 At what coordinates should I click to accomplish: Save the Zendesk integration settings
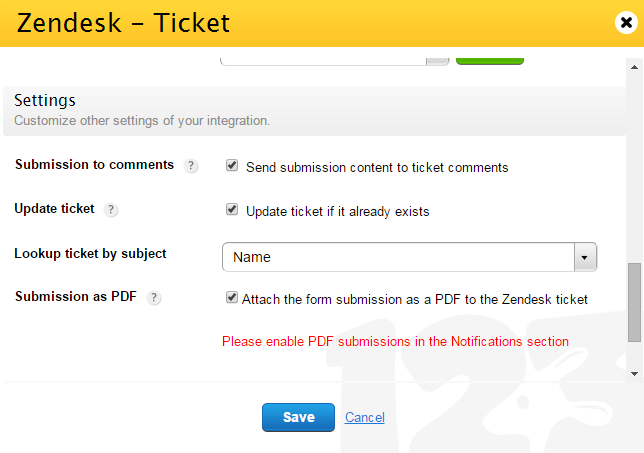coord(298,417)
